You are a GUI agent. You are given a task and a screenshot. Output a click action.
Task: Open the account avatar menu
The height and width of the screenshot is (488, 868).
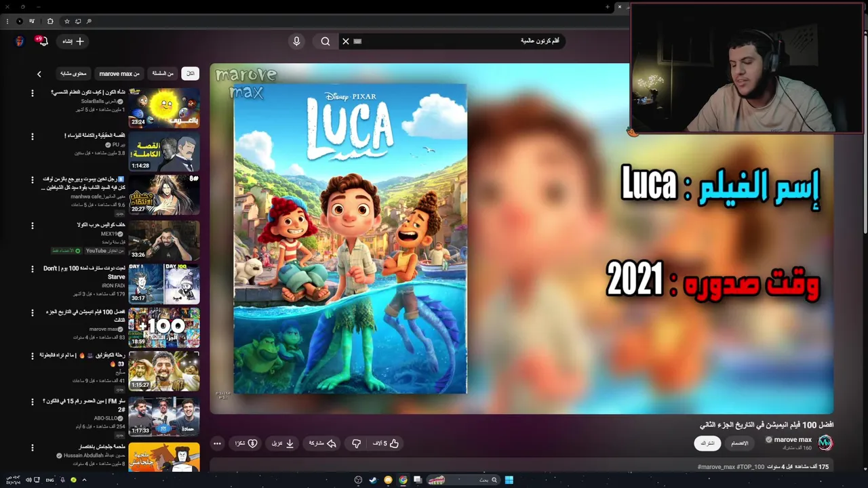click(19, 41)
